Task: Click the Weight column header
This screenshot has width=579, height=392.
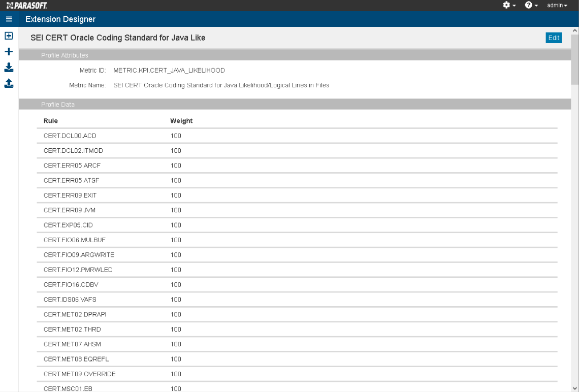Action: (x=181, y=121)
